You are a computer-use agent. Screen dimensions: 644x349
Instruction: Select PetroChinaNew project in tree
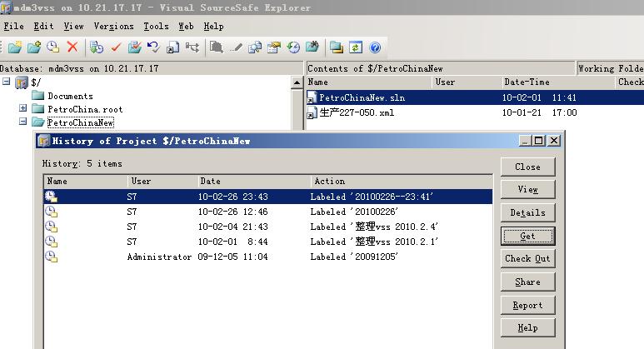coord(81,122)
